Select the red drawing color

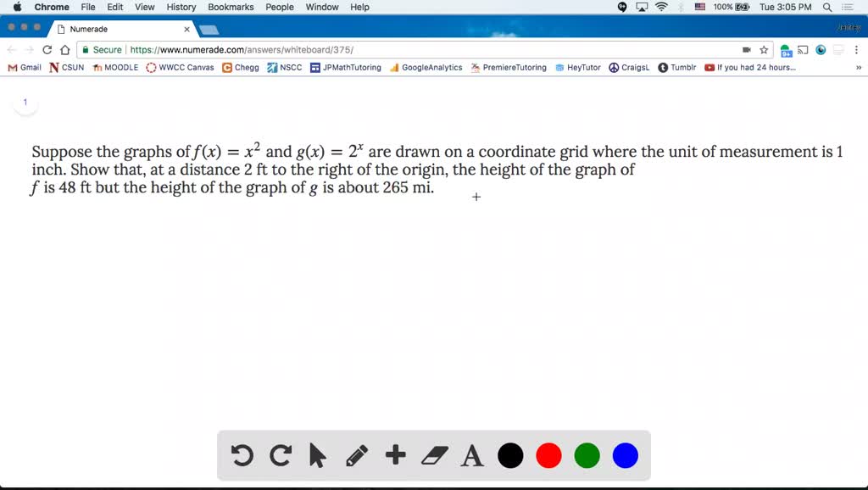[x=548, y=455]
